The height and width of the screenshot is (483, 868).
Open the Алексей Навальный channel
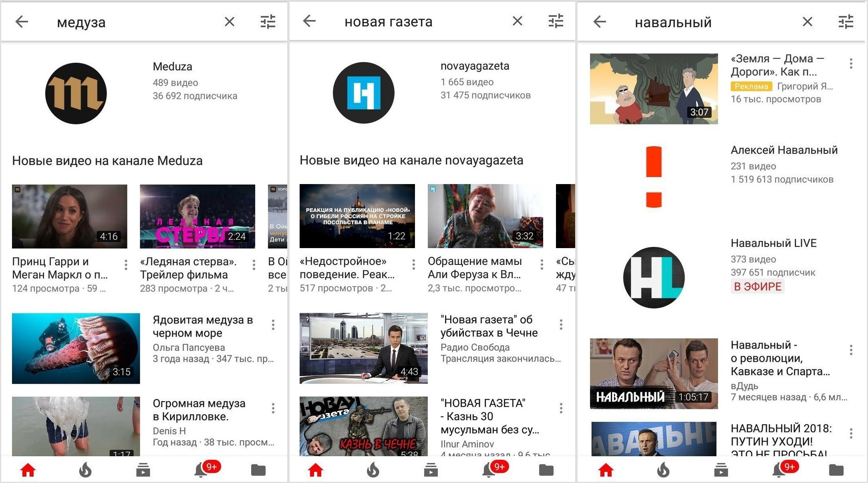(x=784, y=150)
